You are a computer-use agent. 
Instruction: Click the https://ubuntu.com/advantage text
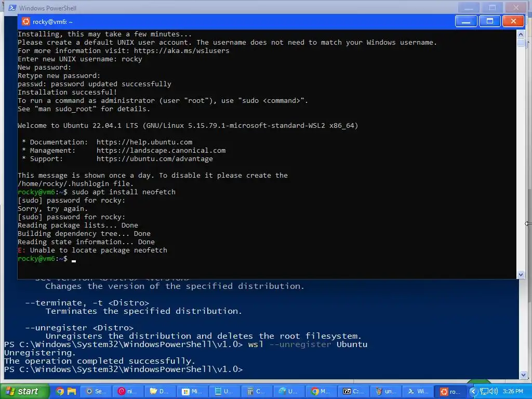tap(154, 159)
